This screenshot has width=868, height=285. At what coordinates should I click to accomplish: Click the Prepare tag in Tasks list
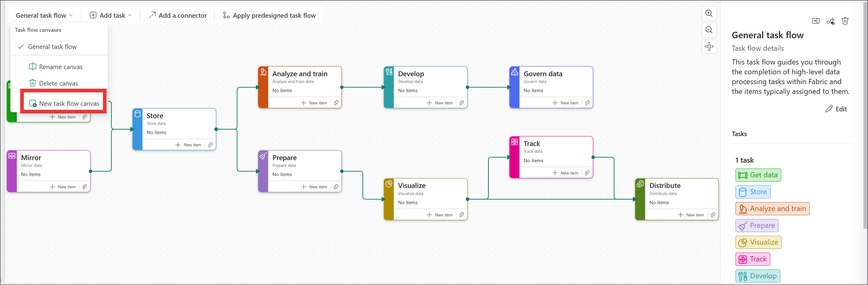point(757,226)
